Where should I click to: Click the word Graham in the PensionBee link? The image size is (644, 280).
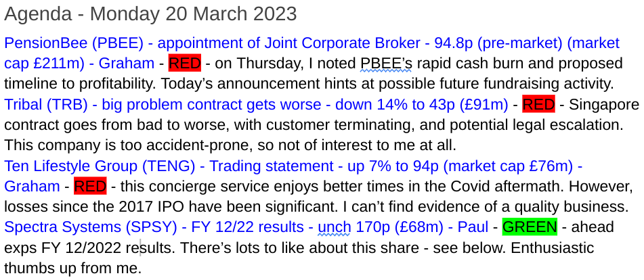[127, 64]
